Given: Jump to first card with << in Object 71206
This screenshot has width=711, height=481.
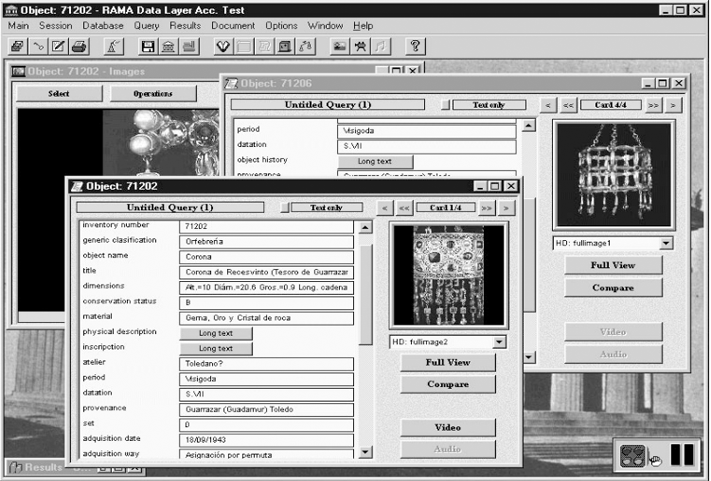Looking at the screenshot, I should (x=568, y=105).
